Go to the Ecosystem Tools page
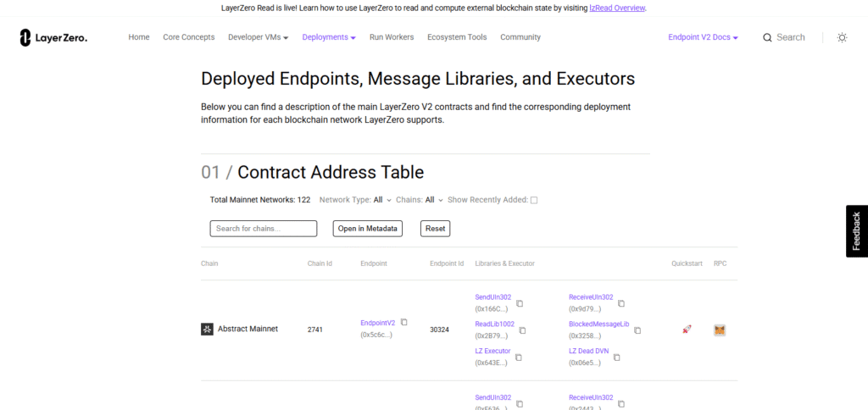Screen dimensions: 868x410 pos(457,37)
